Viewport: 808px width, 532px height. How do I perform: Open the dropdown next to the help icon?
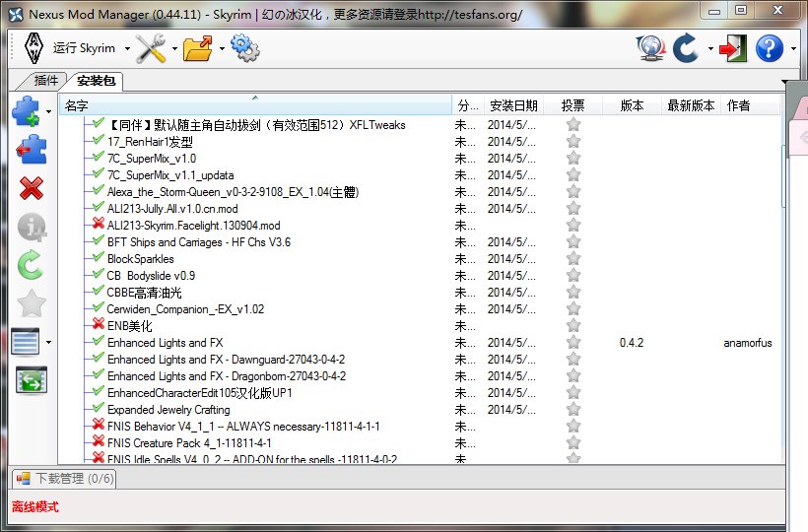click(790, 48)
